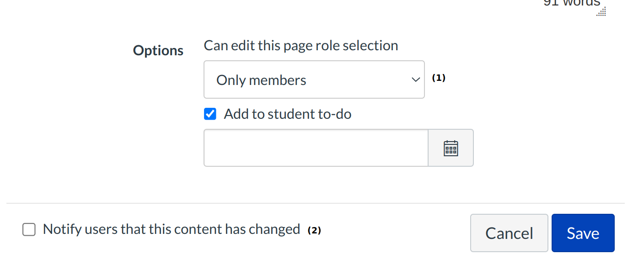Viewport: 644px width, 275px height.
Task: Click "Notify users that this content has changed" text
Action: click(x=171, y=229)
